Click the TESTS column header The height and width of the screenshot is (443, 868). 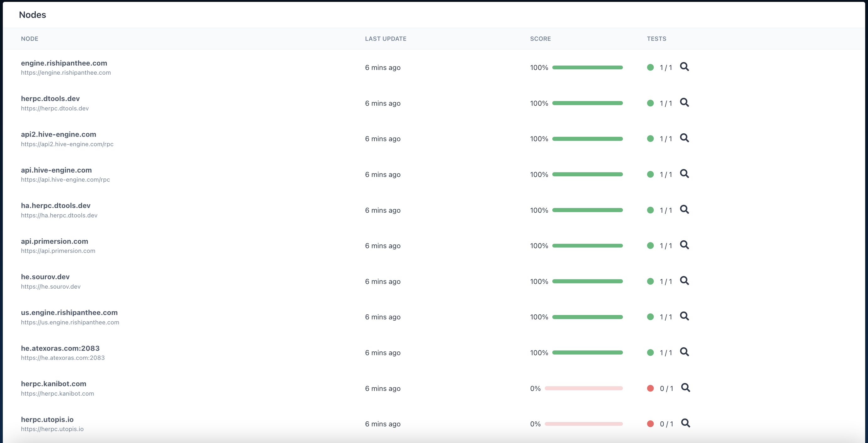coord(656,39)
